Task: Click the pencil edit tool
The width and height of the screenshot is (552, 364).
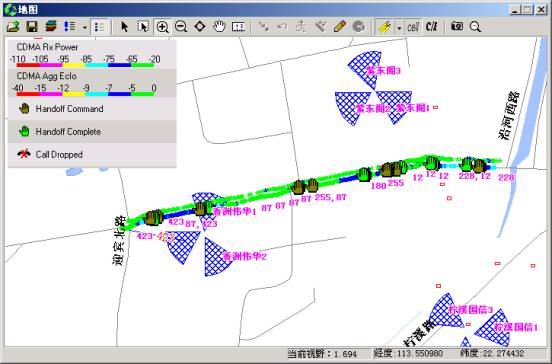Action: click(339, 27)
